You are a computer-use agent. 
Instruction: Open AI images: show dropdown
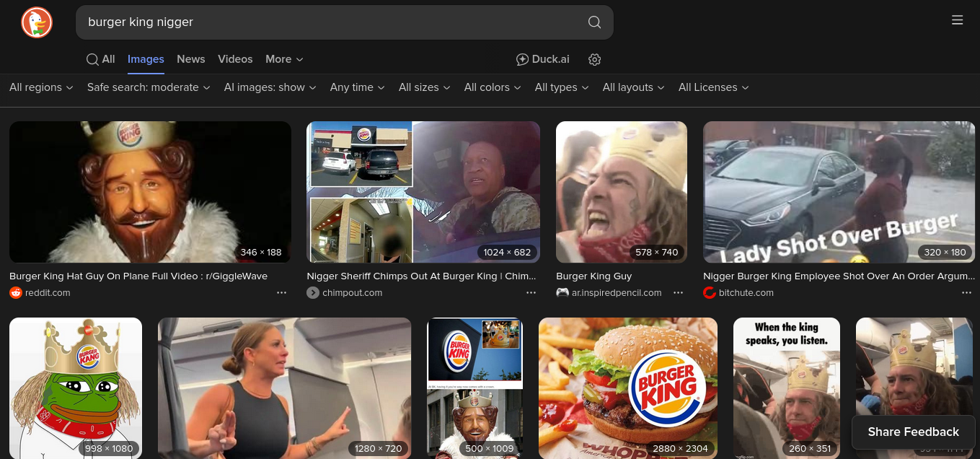(270, 87)
